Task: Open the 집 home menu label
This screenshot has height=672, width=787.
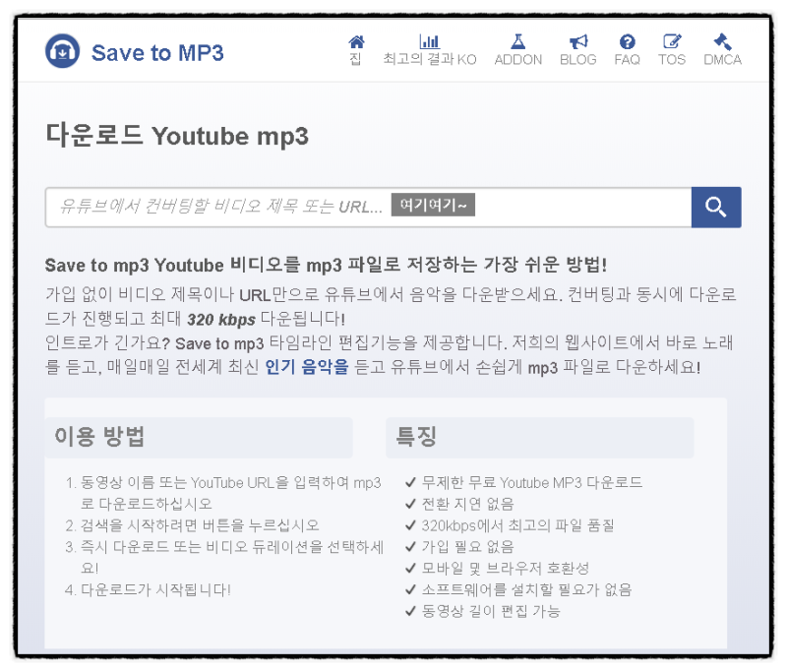Action: [355, 59]
